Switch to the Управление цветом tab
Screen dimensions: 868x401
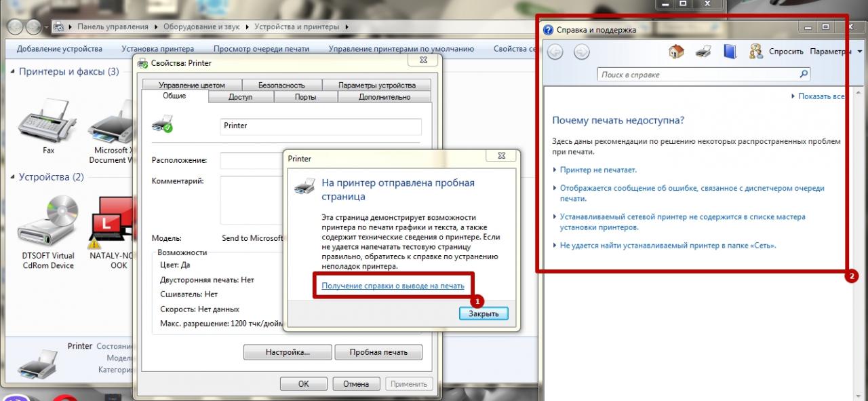[x=191, y=85]
